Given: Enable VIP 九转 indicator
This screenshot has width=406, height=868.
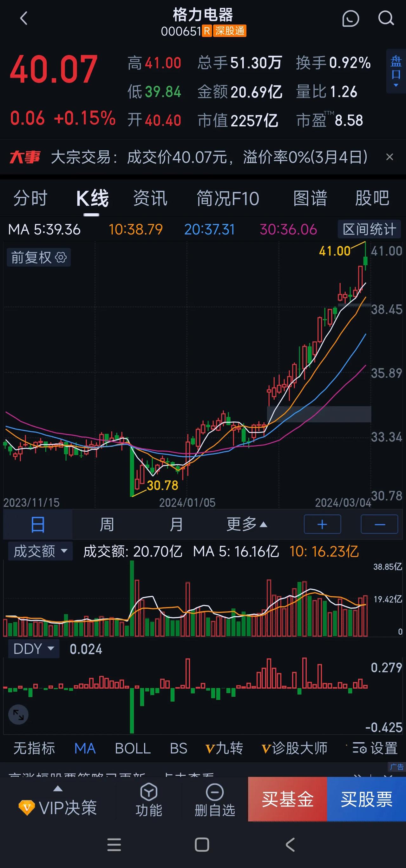Looking at the screenshot, I should coord(224,748).
